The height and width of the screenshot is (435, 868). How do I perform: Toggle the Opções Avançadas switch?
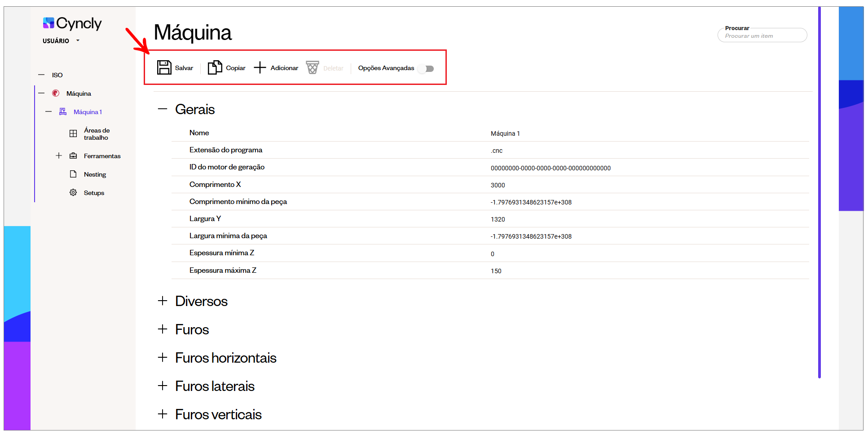(x=426, y=69)
